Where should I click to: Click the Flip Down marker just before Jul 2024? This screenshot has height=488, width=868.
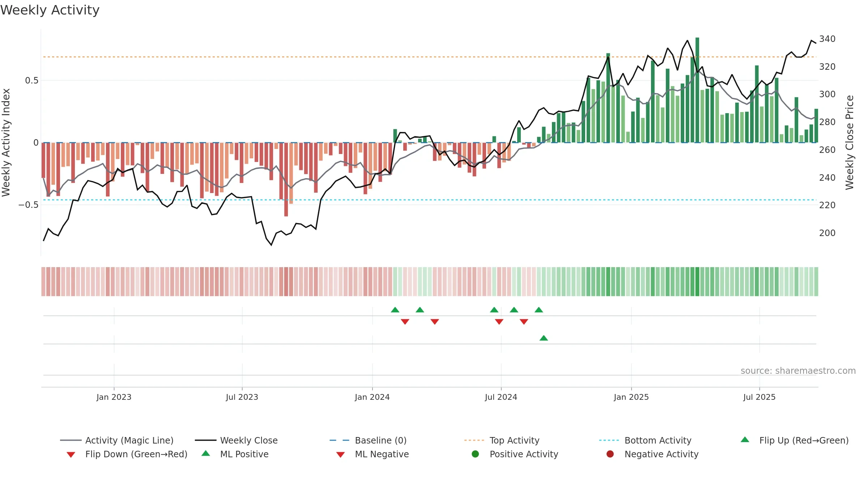pyautogui.click(x=499, y=322)
